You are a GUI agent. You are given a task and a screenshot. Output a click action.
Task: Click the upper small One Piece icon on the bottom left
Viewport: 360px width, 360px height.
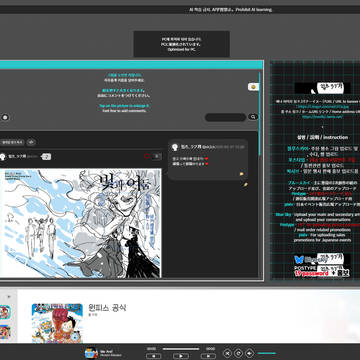tap(5, 312)
